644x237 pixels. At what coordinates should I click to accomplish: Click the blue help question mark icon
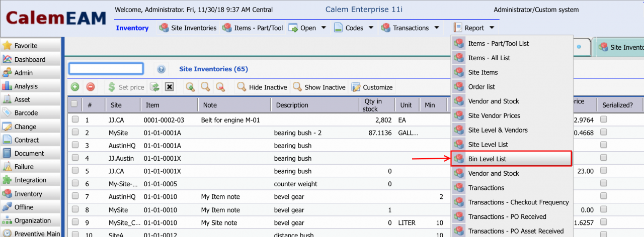point(161,69)
